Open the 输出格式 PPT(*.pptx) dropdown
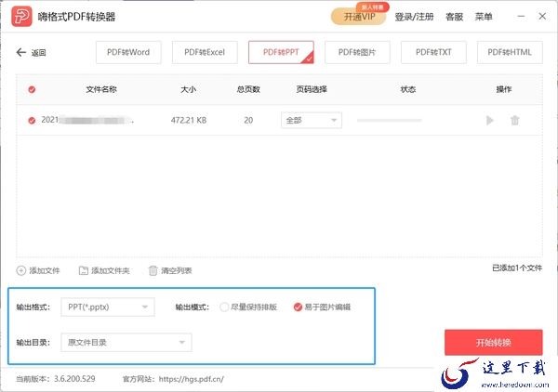 [x=108, y=307]
